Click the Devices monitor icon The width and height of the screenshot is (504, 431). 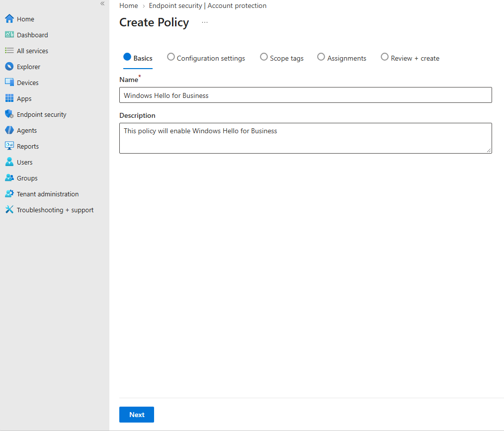(9, 83)
